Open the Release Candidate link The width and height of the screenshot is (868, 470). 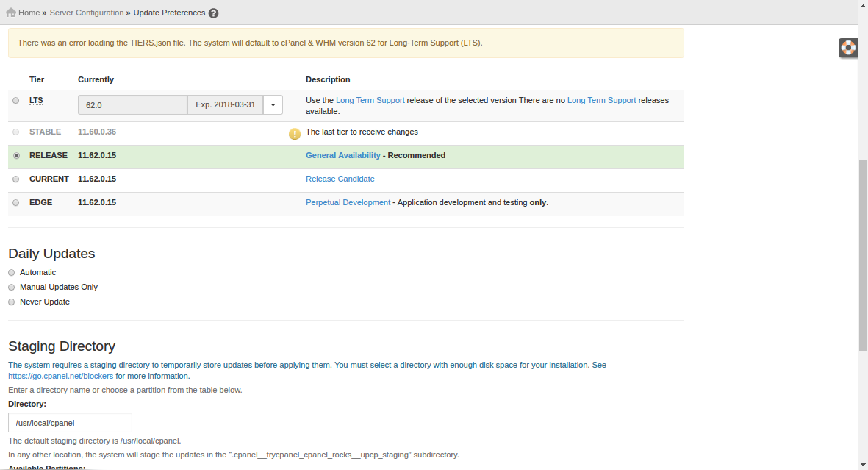[340, 179]
